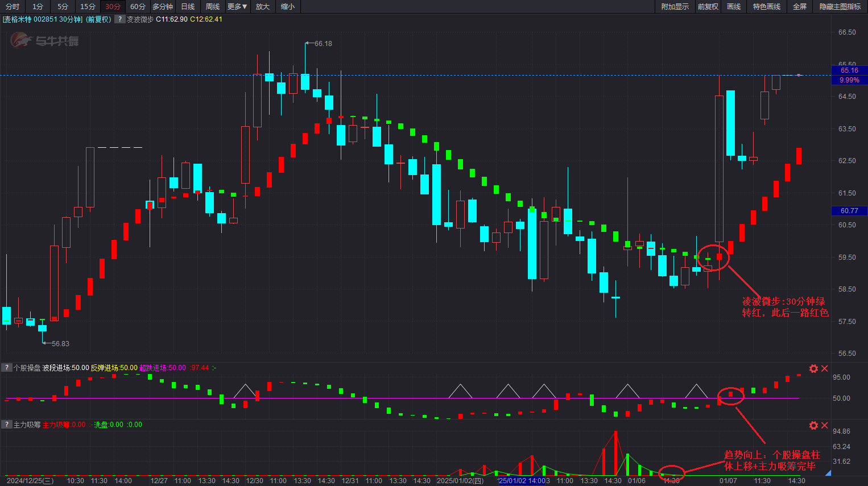The height and width of the screenshot is (486, 868).
Task: Click the stock title 麦格米特 002851 30分钟
Action: (x=42, y=19)
